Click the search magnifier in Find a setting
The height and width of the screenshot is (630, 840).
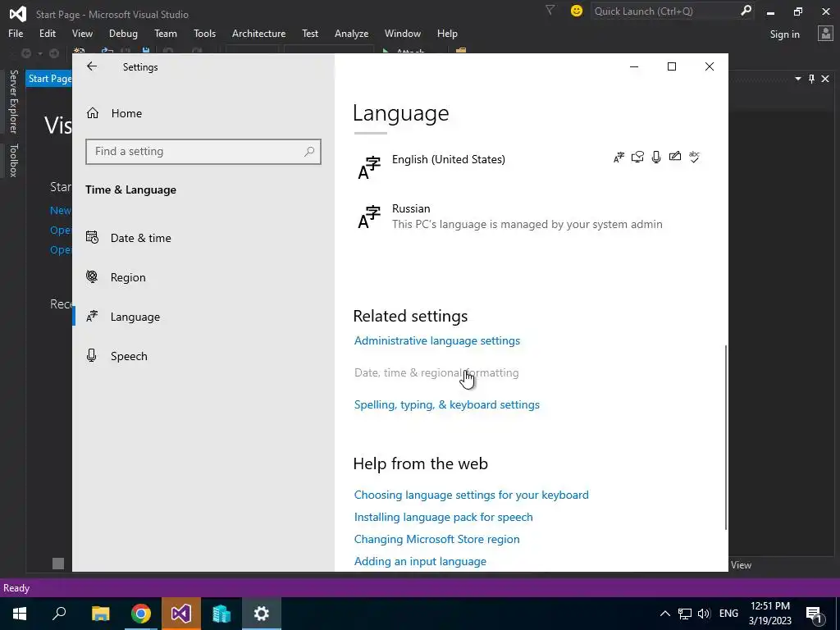tap(309, 152)
